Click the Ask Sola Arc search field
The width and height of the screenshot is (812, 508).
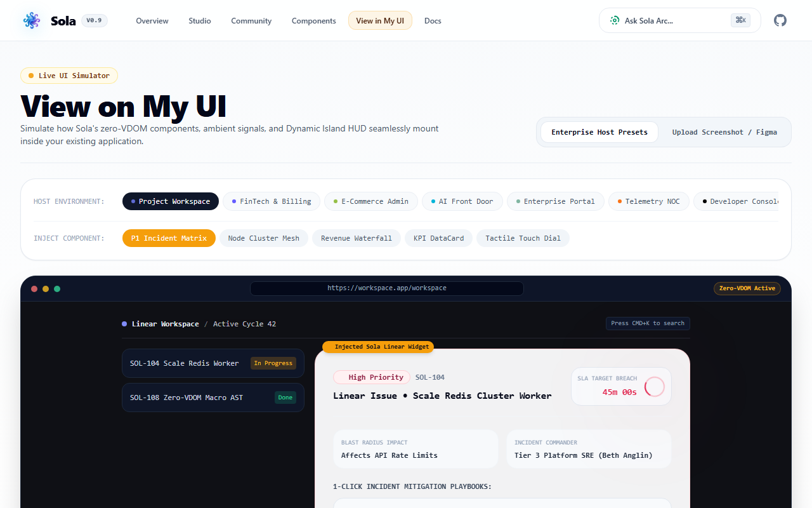[x=679, y=20]
